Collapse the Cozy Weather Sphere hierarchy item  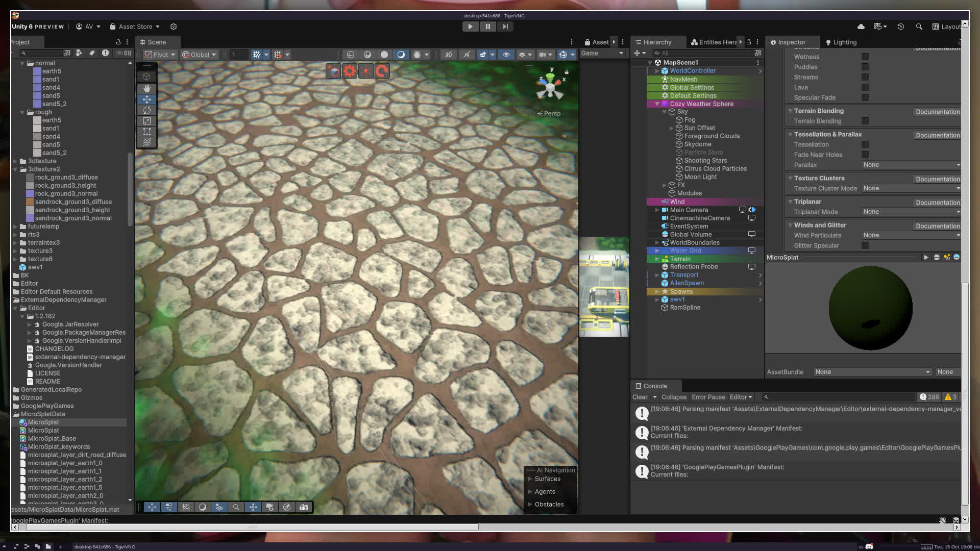click(657, 104)
